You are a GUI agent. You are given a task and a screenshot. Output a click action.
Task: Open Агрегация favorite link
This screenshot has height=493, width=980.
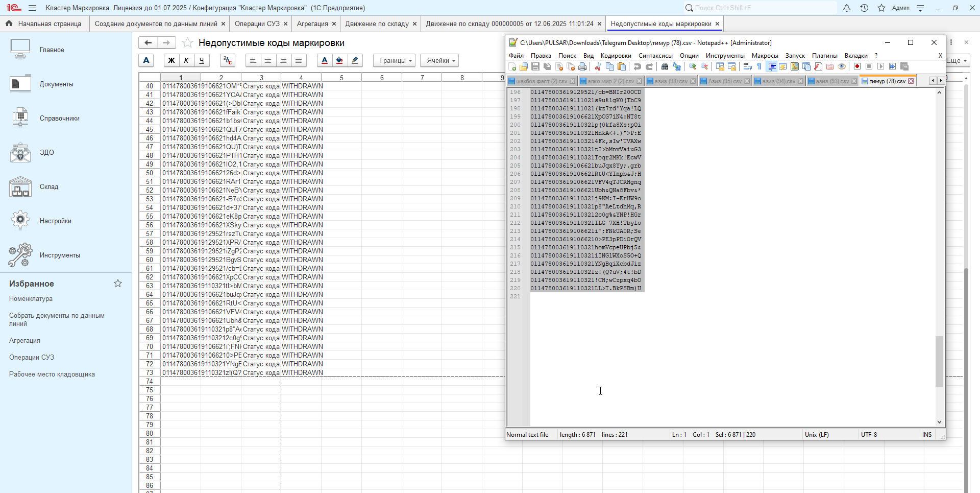[x=24, y=340]
